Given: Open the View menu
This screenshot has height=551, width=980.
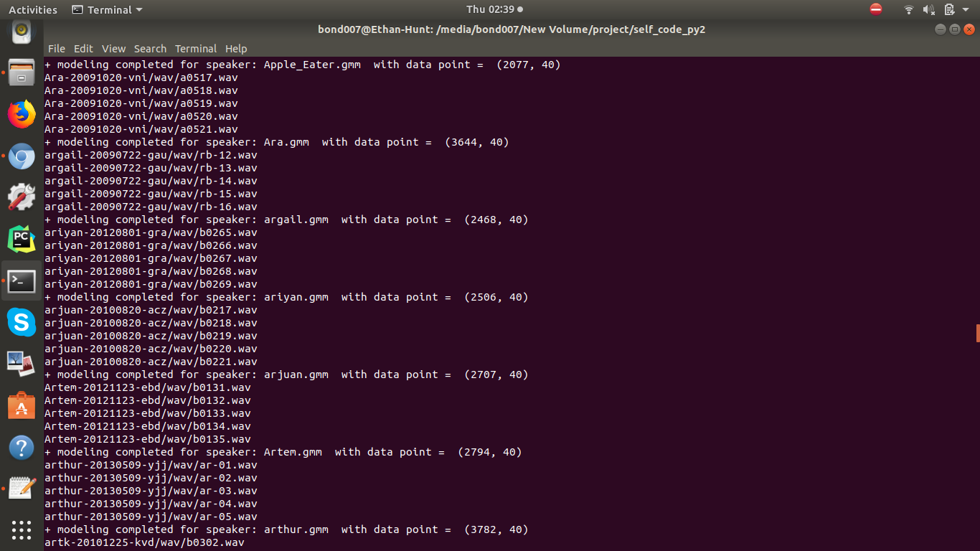Looking at the screenshot, I should [x=113, y=49].
